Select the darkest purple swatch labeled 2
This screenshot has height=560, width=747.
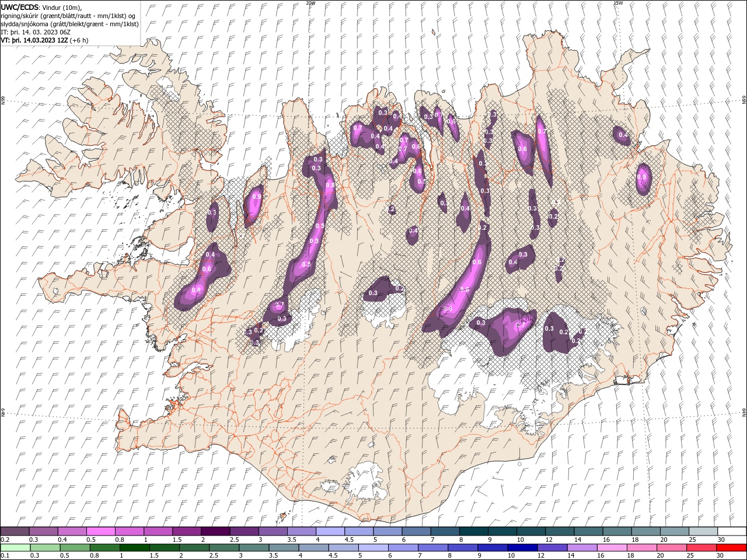click(x=215, y=531)
